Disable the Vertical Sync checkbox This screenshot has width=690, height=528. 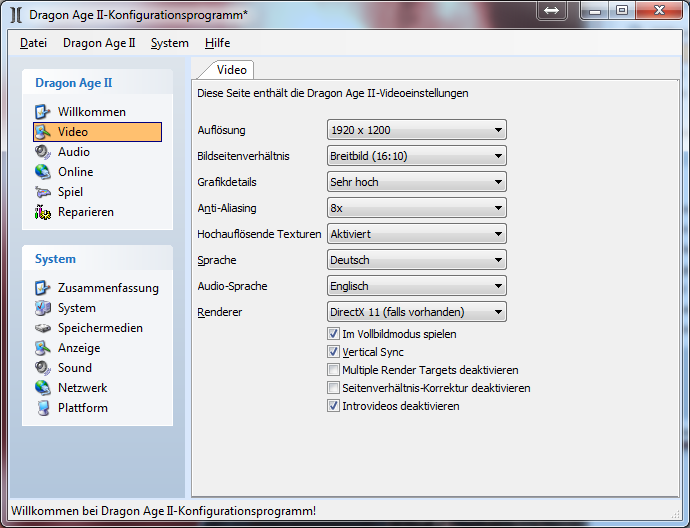click(334, 352)
